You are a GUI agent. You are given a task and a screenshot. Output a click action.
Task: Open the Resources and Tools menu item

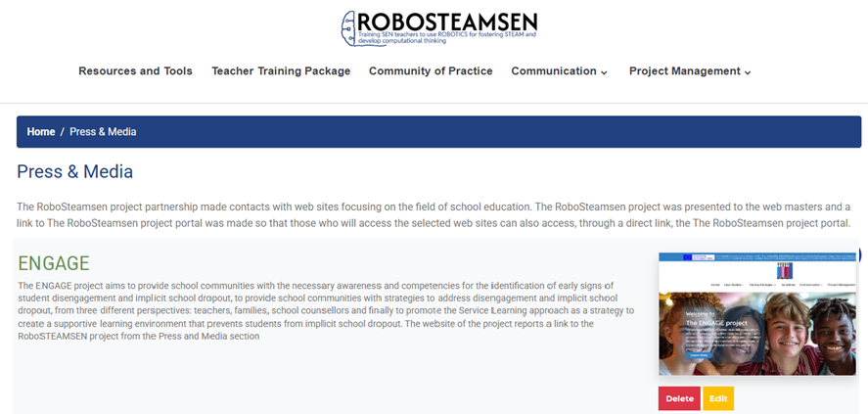(x=136, y=71)
